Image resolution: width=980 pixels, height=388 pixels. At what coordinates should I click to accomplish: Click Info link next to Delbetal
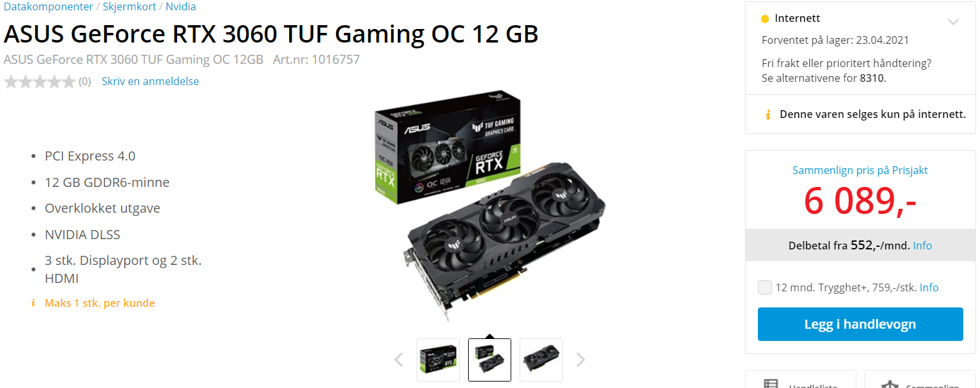click(x=922, y=246)
